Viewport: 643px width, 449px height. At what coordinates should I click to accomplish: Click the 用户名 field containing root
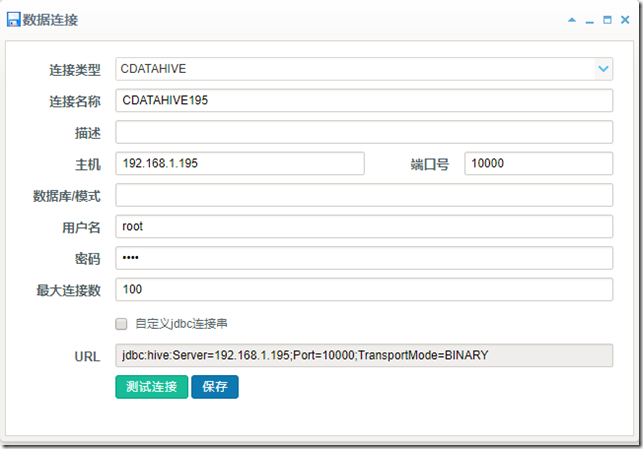364,226
